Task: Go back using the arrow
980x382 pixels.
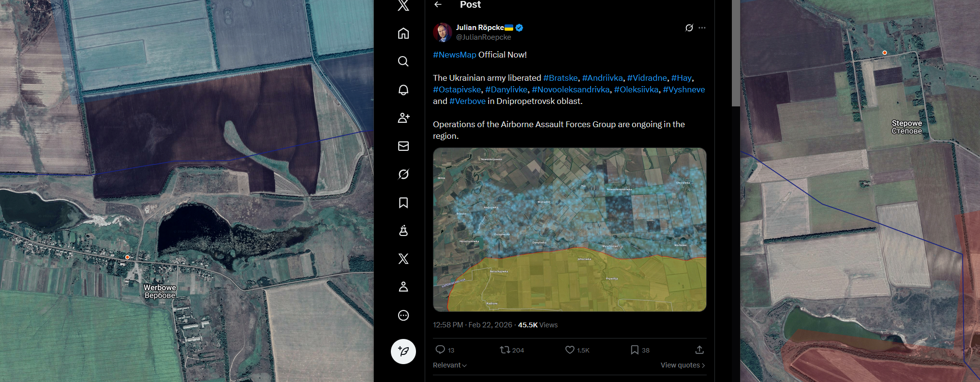Action: pos(438,4)
